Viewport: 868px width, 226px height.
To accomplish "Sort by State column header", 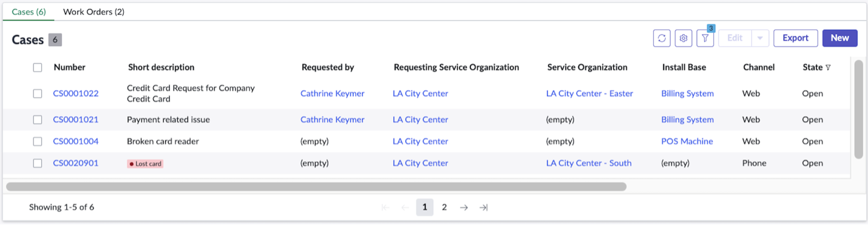I will 812,67.
